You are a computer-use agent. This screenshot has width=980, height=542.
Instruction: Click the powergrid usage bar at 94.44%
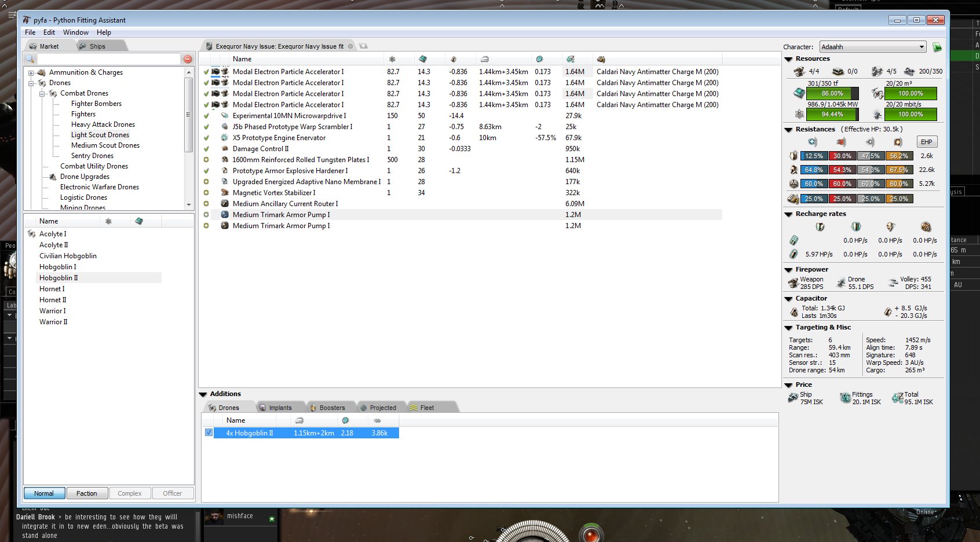tap(832, 114)
